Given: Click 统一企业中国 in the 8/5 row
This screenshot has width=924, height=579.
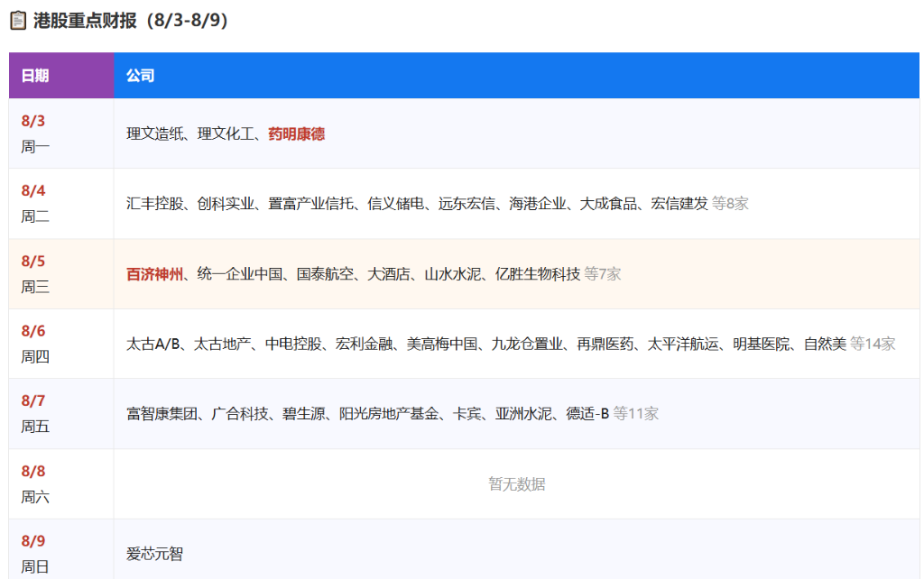Looking at the screenshot, I should tap(240, 274).
